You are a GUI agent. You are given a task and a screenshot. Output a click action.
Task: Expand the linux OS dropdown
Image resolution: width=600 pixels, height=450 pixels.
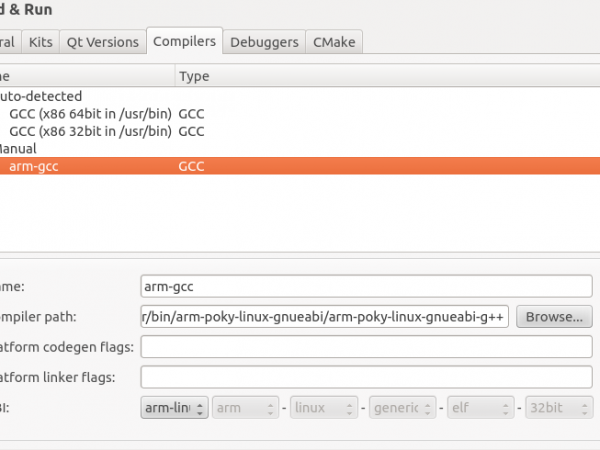[x=324, y=408]
